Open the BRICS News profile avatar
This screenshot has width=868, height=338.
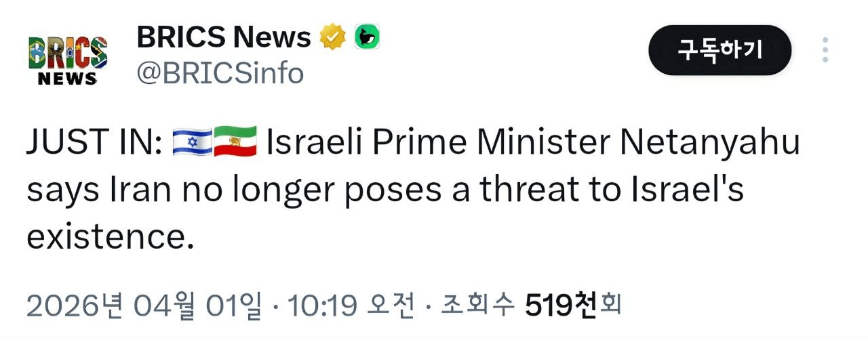[67, 60]
